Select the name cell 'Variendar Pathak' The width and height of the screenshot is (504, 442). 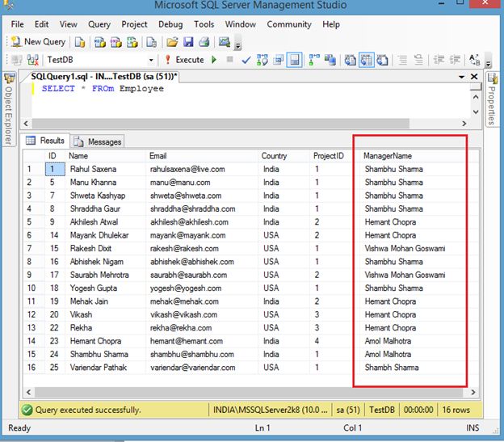pyautogui.click(x=105, y=368)
